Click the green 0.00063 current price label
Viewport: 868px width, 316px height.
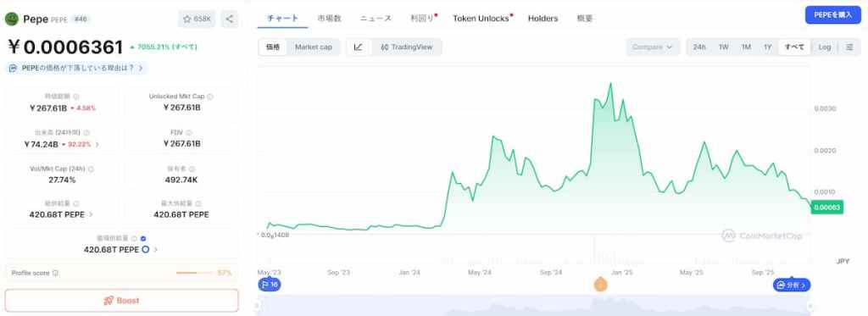click(x=827, y=208)
